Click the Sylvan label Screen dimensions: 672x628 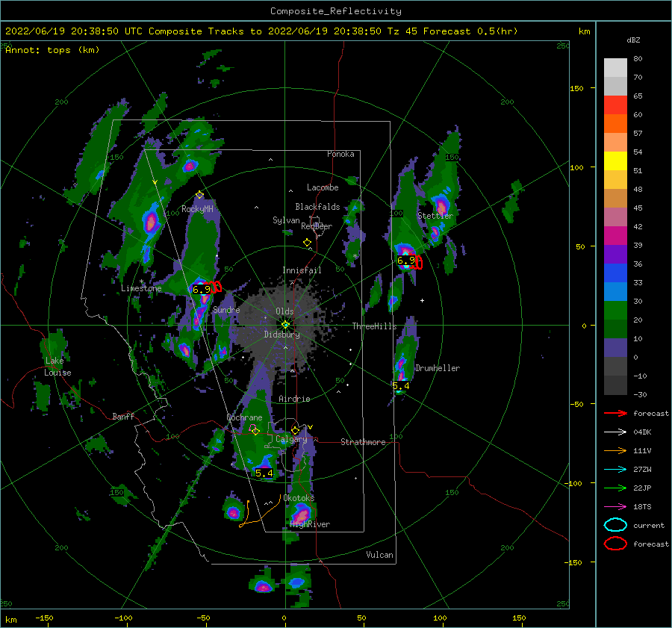286,220
